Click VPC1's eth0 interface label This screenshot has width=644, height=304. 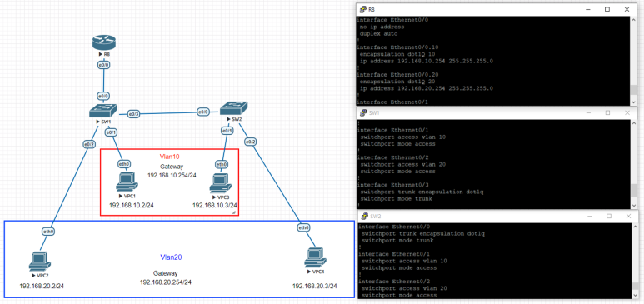[123, 164]
